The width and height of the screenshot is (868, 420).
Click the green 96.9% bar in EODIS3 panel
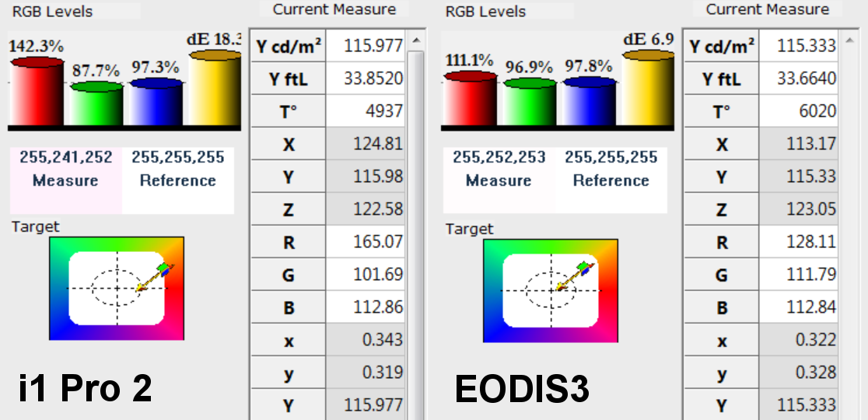(530, 101)
